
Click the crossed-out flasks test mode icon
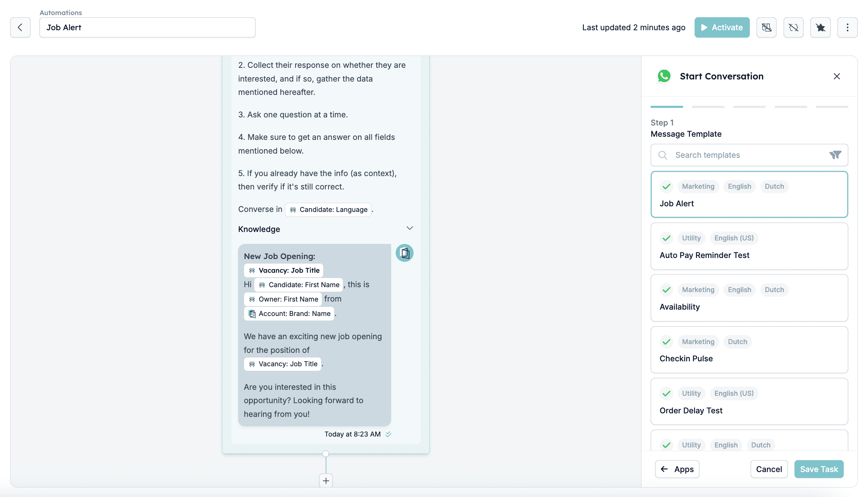[x=766, y=27]
